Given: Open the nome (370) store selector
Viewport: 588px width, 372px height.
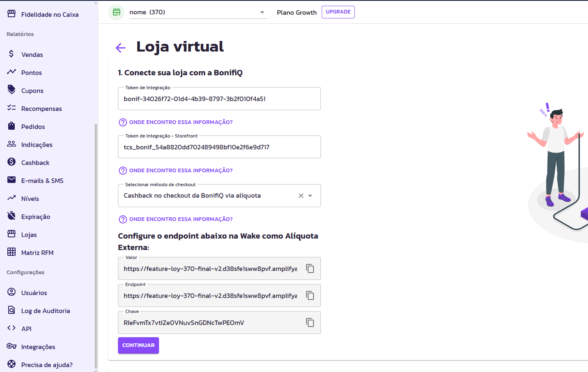Looking at the screenshot, I should [x=198, y=12].
